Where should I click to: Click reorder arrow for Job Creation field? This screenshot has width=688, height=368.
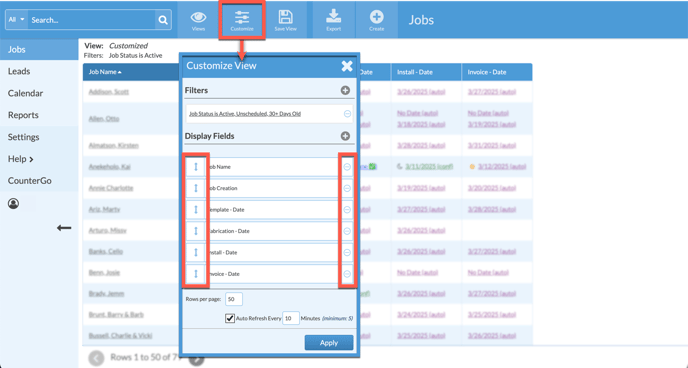tap(196, 188)
